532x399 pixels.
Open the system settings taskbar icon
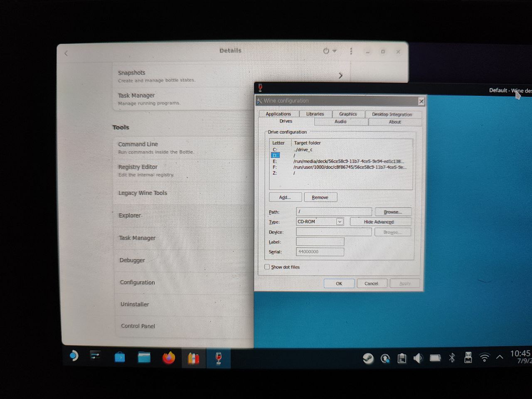click(95, 356)
